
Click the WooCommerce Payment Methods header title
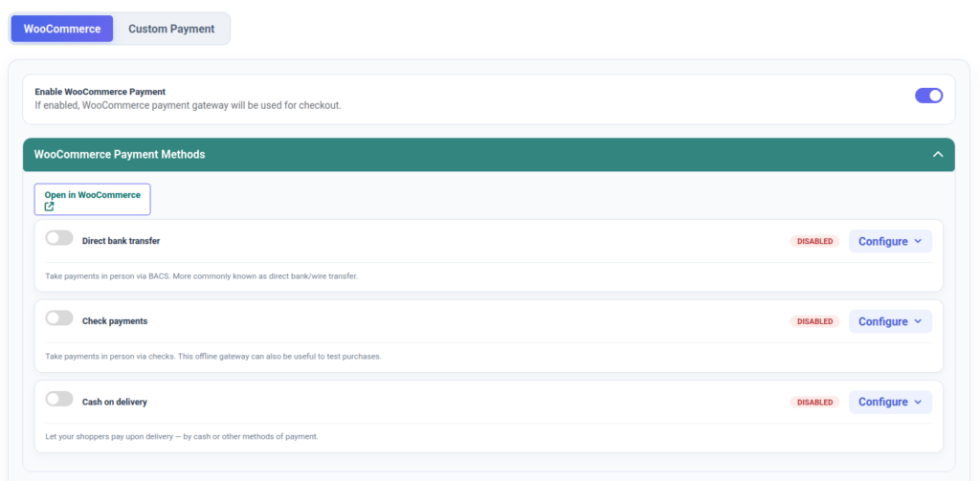click(x=120, y=154)
